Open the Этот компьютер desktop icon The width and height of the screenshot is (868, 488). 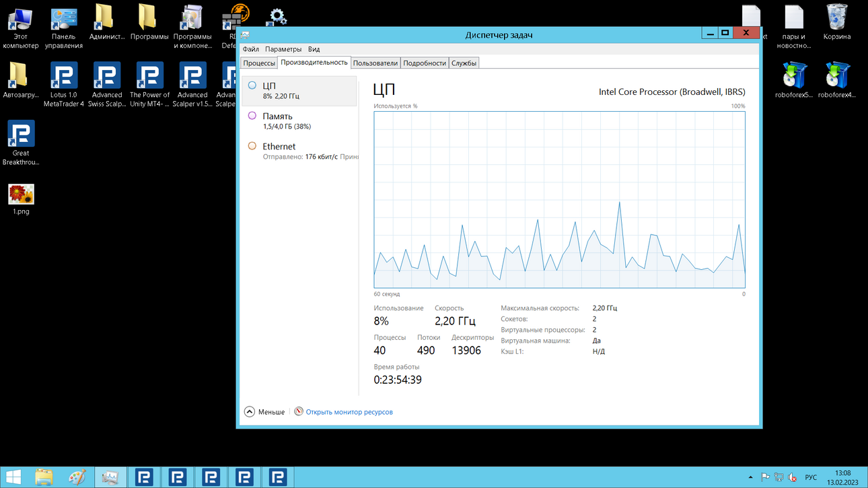[21, 27]
